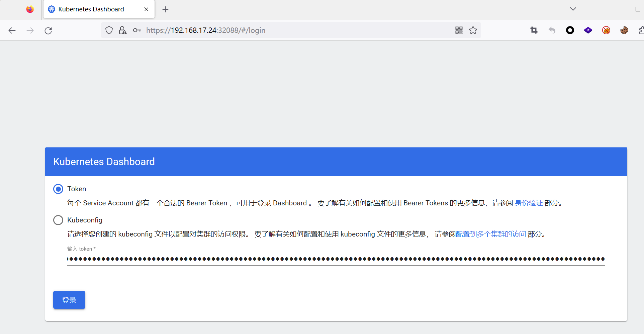
Task: Click the crop screenshot toolbar icon
Action: pos(534,30)
